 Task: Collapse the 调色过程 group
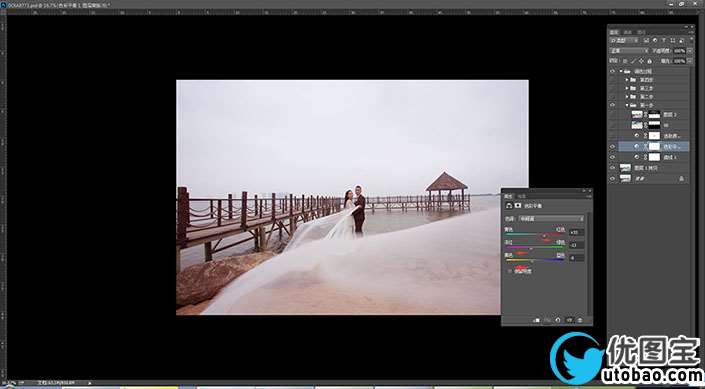coord(620,71)
